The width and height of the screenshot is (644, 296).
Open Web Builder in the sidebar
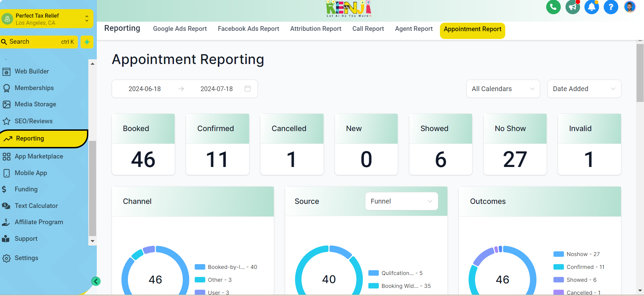point(32,71)
